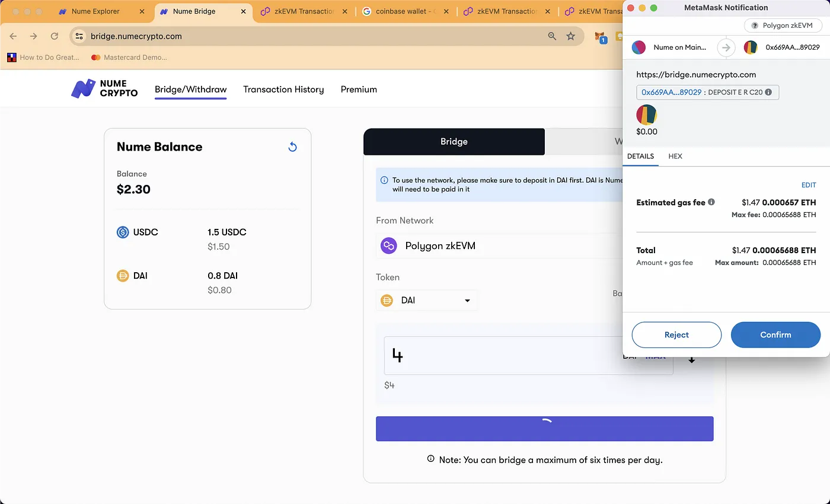Click the DAI icon in Nume Balance
The width and height of the screenshot is (830, 504).
click(x=123, y=276)
